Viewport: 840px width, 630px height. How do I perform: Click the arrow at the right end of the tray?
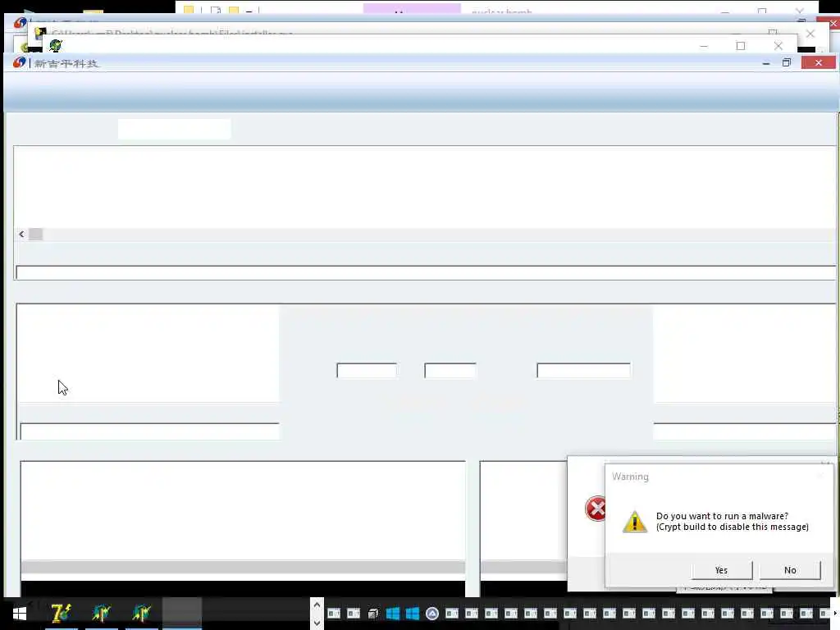(835, 613)
